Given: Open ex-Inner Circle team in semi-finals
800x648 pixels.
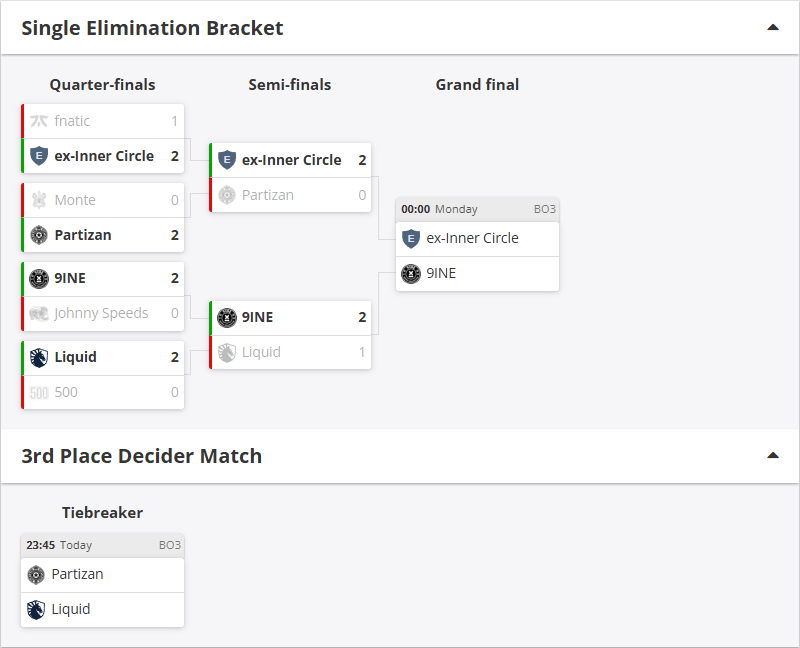Looking at the screenshot, I should pos(291,160).
